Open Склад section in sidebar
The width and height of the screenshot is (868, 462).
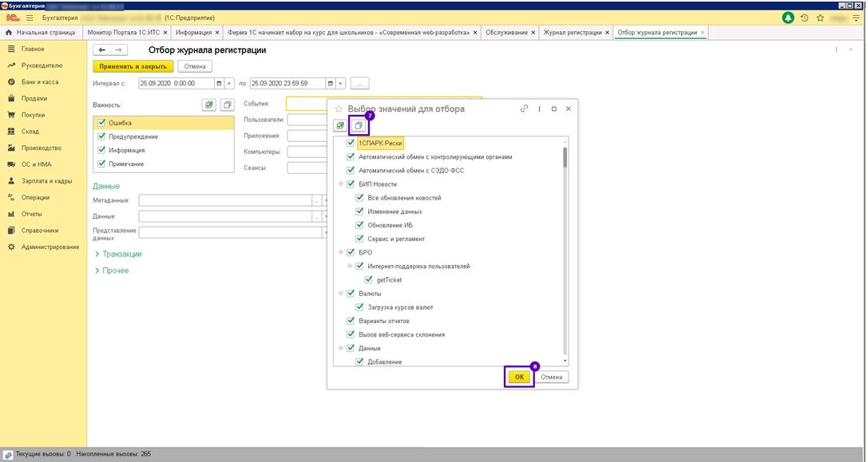tap(30, 132)
